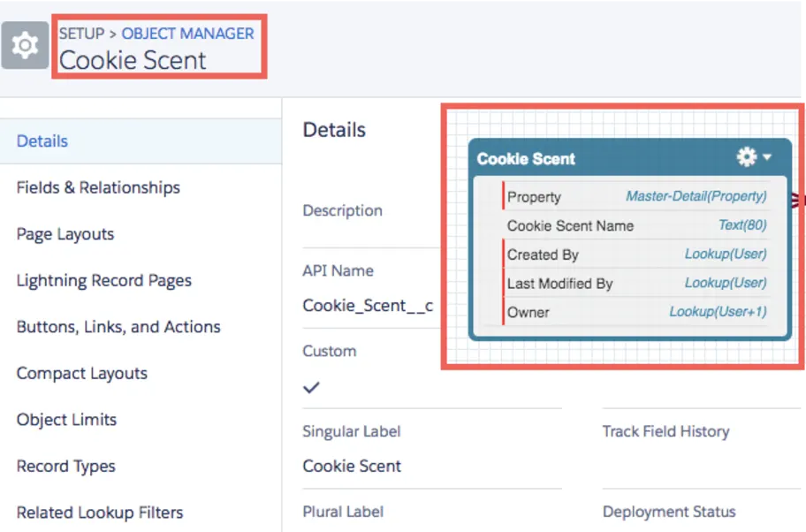Select the Last Modified By field
Screen dimensions: 806x532
point(559,283)
